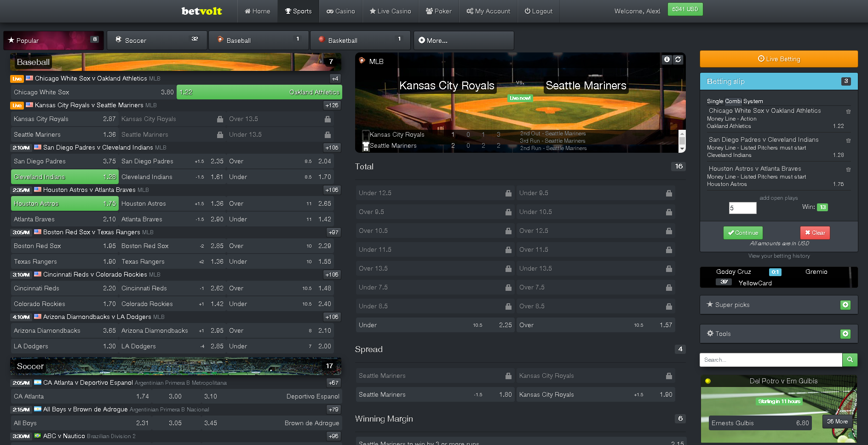Select the Baseball tab

point(259,40)
